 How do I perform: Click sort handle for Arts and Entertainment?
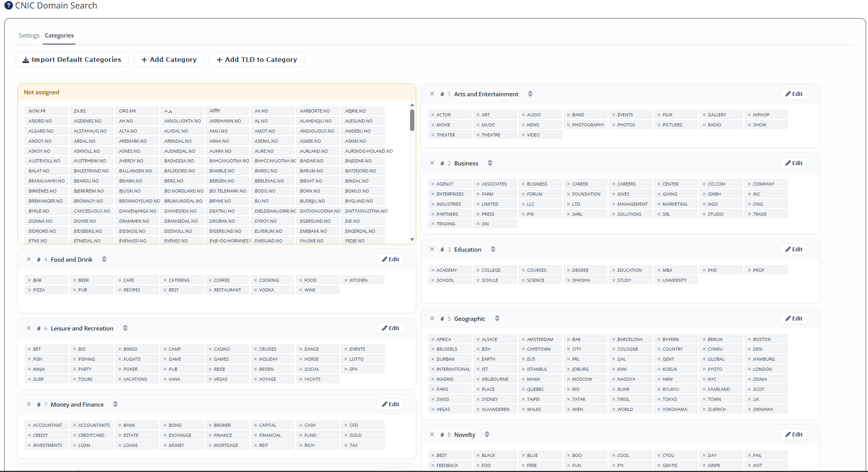(530, 94)
